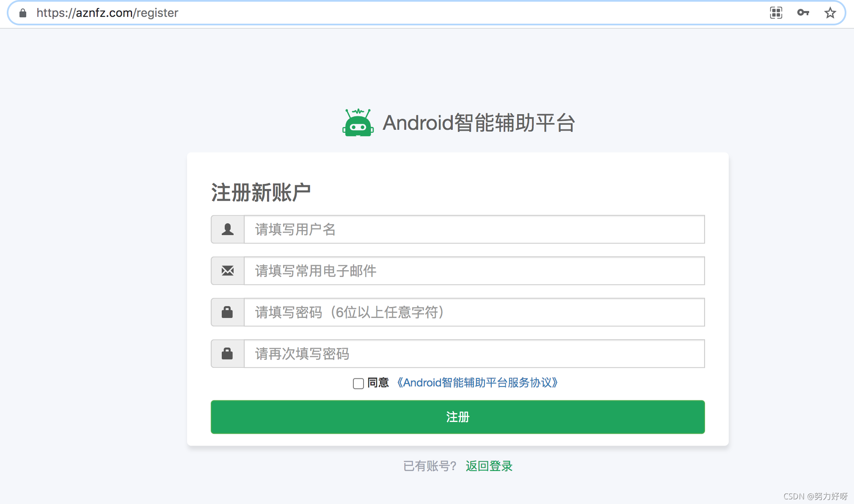The height and width of the screenshot is (504, 854).
Task: Click the lock icon beside confirm password field
Action: [x=228, y=354]
